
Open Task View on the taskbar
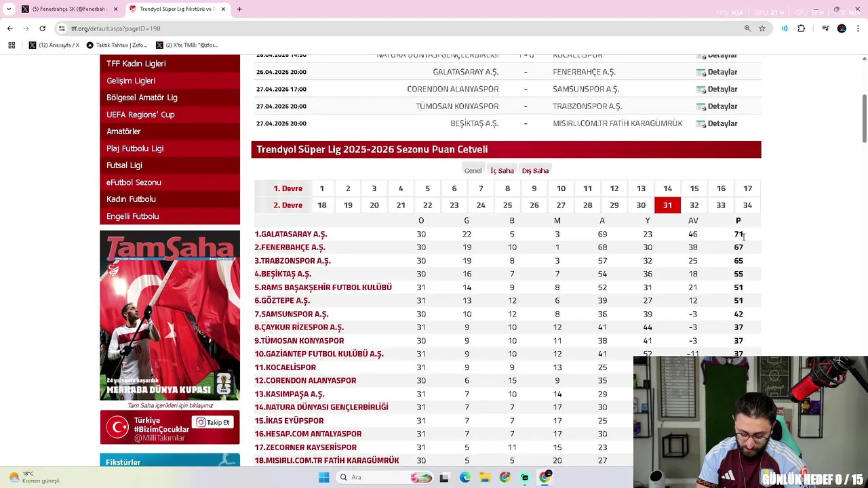[444, 477]
